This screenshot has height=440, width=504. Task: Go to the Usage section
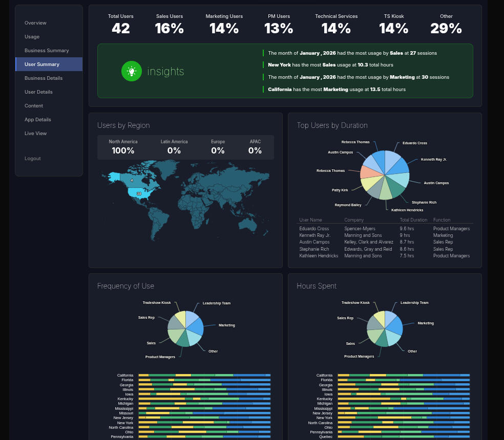coord(32,37)
